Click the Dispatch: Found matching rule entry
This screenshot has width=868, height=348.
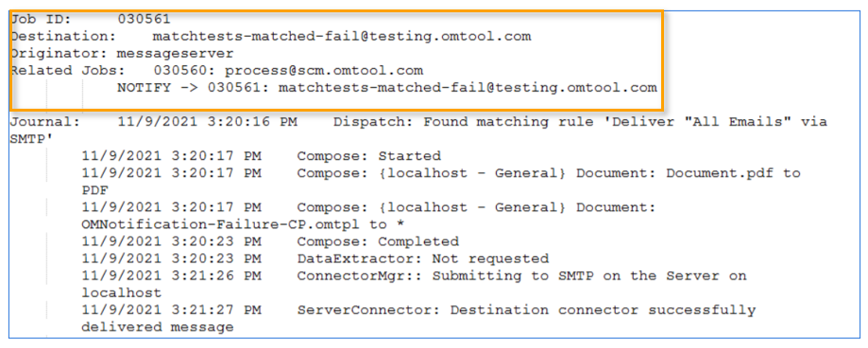[x=580, y=122]
